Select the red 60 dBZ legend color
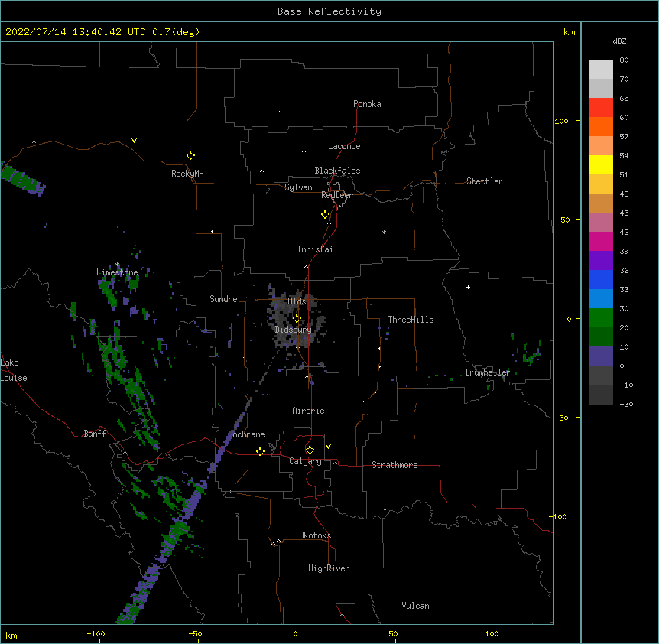Image resolution: width=659 pixels, height=644 pixels. tap(601, 108)
